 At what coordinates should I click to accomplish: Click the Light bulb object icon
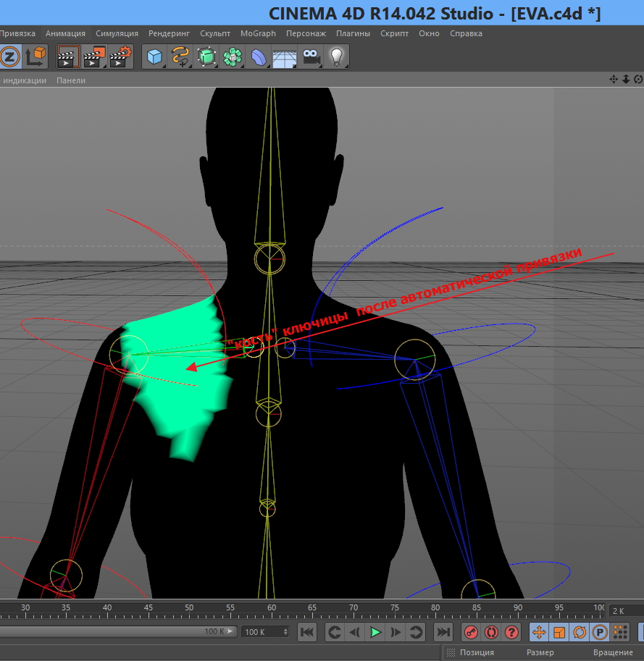336,56
